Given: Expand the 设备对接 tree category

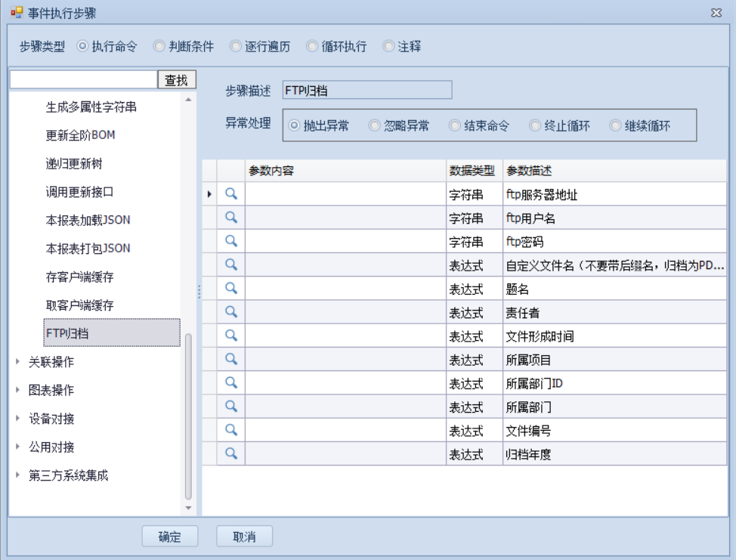Looking at the screenshot, I should coord(18,419).
